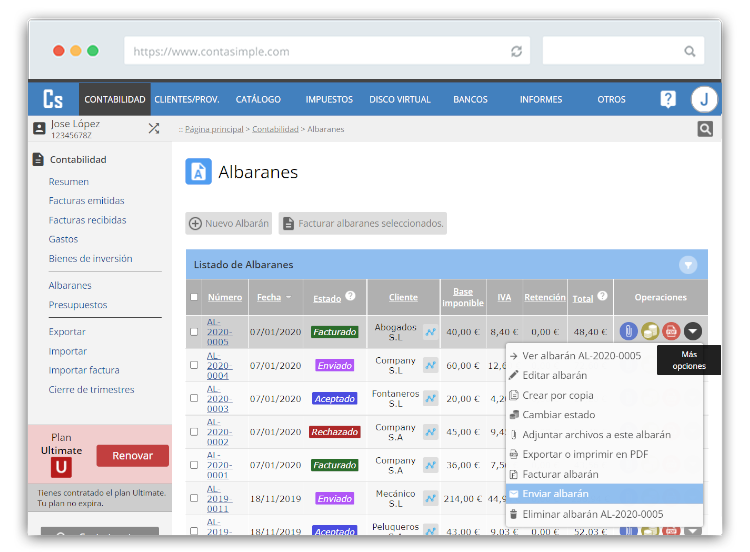Click the red PDF export icon for AL-2020-0005
Viewport: 750px width, 552px height.
(x=671, y=331)
